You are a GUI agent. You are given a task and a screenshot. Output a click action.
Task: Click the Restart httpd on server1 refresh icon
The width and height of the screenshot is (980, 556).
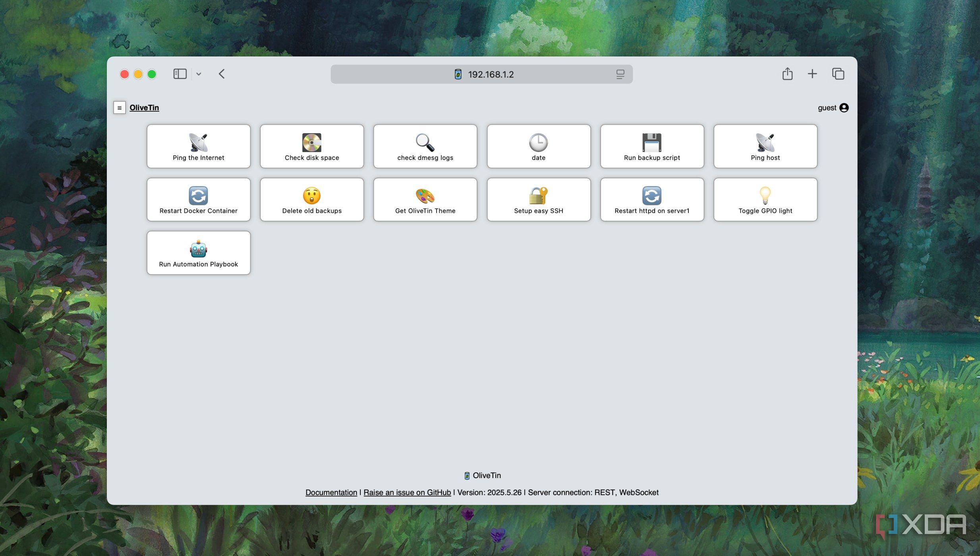[x=651, y=195]
